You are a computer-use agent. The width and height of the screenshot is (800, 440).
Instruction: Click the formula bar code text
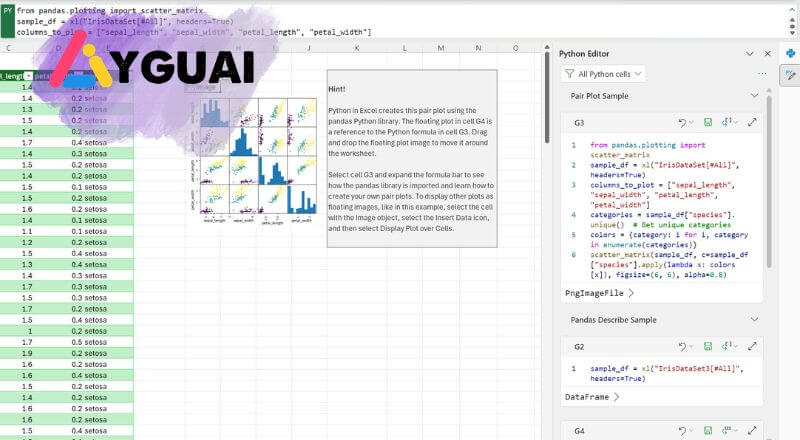tap(194, 21)
